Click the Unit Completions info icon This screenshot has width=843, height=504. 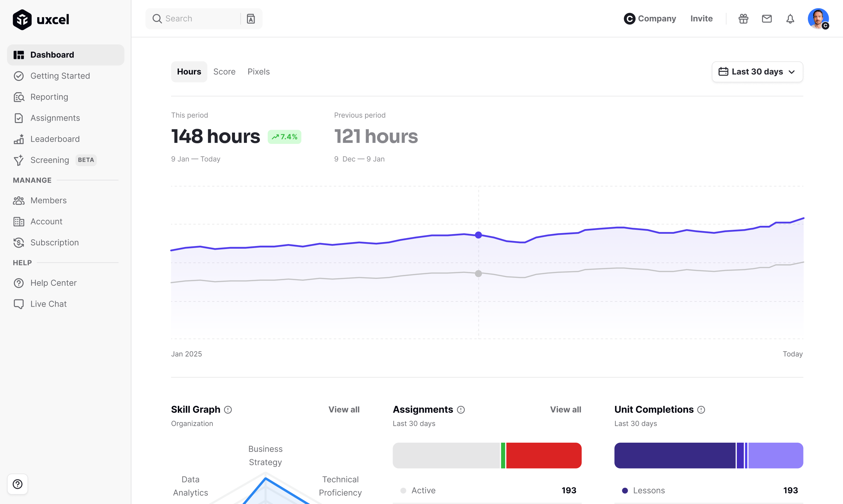point(701,410)
